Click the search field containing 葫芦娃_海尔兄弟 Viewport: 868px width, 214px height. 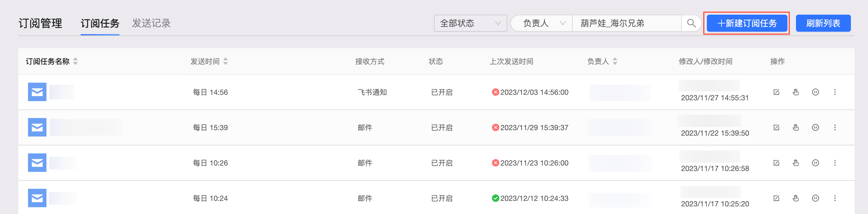(626, 23)
